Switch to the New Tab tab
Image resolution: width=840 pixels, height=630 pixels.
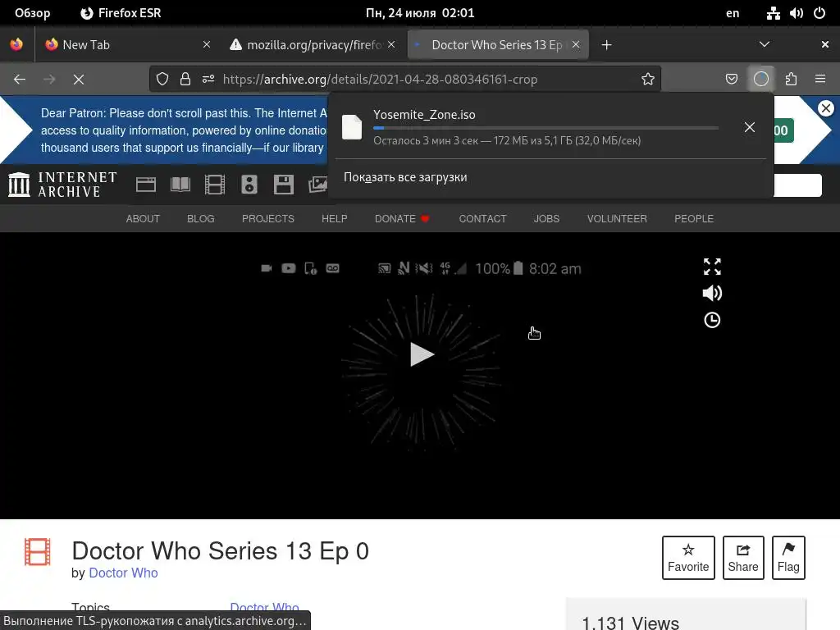(127, 45)
